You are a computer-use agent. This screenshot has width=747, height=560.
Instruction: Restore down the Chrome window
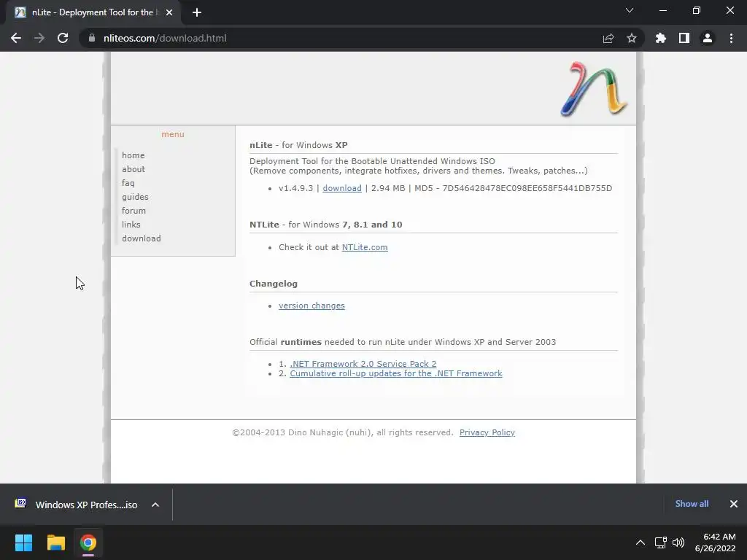697,10
